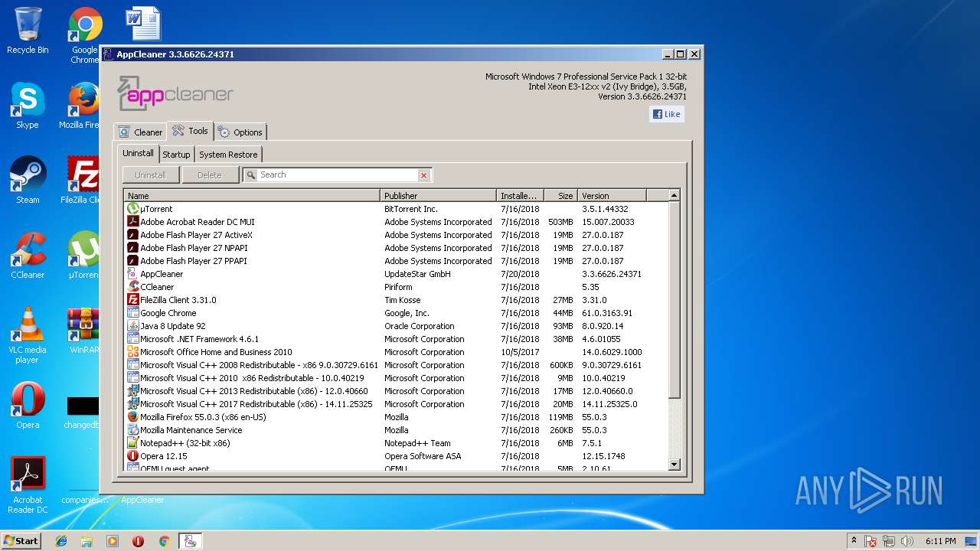The width and height of the screenshot is (980, 551).
Task: Click the Adobe Flash Player 27 PPAPI icon
Action: click(133, 261)
